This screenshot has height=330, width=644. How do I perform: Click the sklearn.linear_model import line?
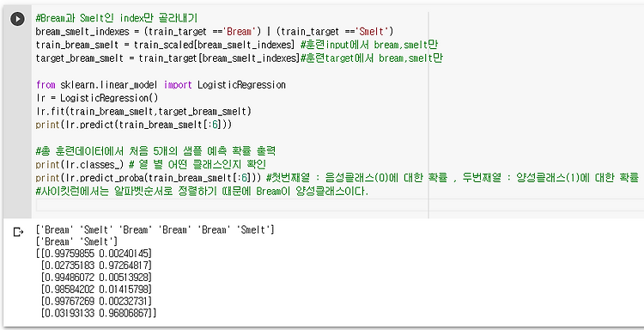coord(161,85)
